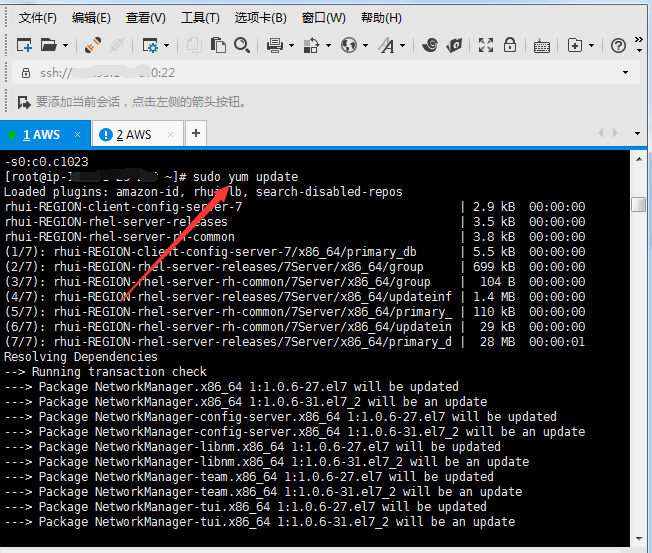Expand the address bar history dropdown

coord(625,73)
